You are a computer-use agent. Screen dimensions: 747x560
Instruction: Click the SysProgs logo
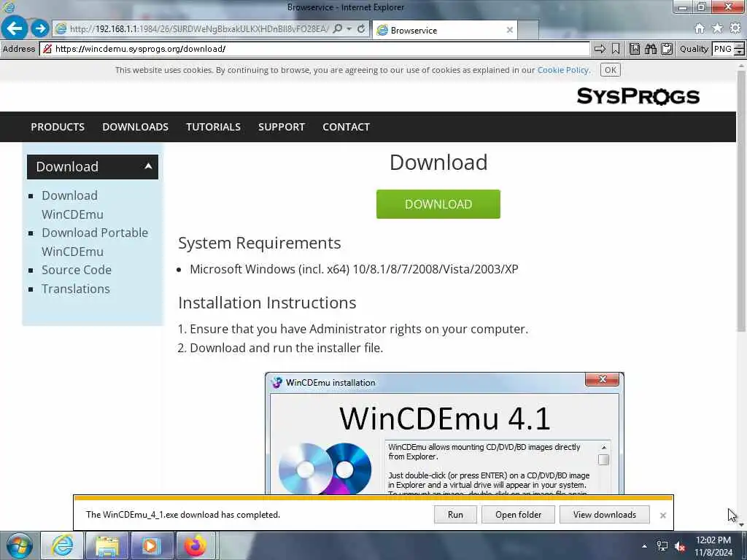point(638,96)
